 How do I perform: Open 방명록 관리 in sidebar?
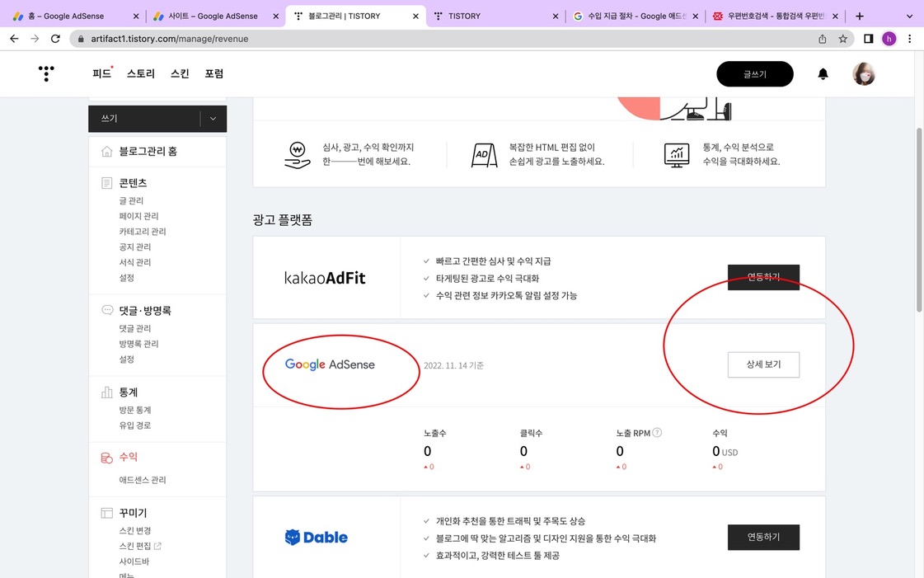coord(138,344)
